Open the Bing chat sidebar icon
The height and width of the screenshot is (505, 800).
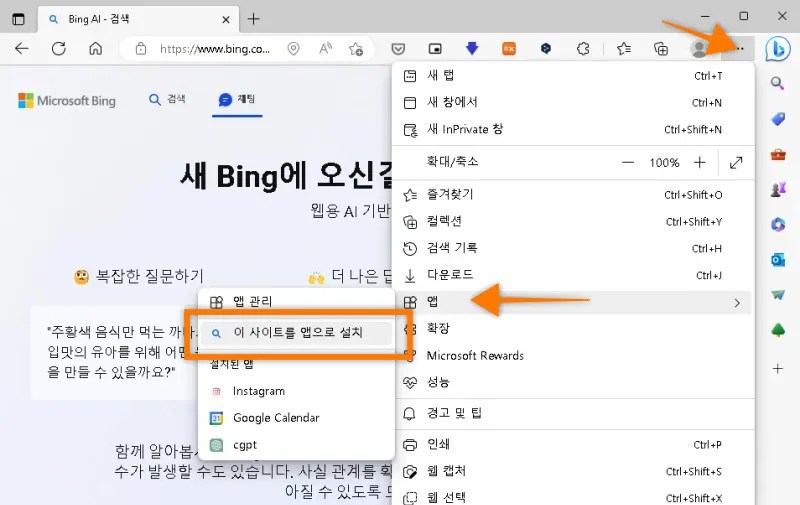(x=778, y=49)
